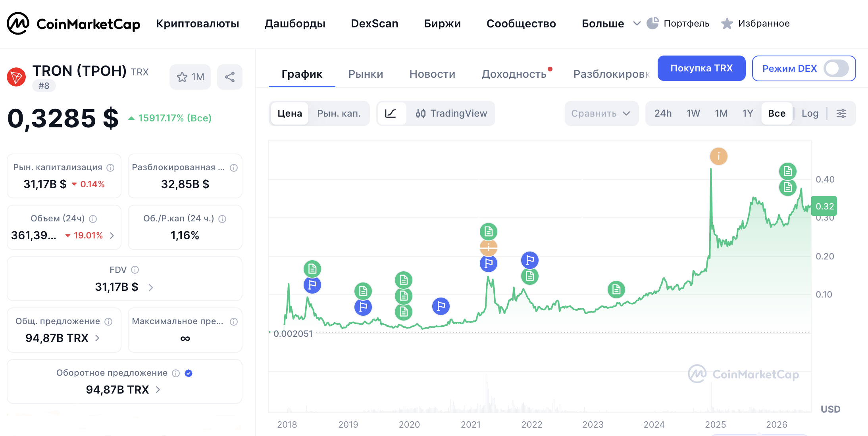868x436 pixels.
Task: Click info icon next to Рын. капитализация
Action: coord(111,168)
